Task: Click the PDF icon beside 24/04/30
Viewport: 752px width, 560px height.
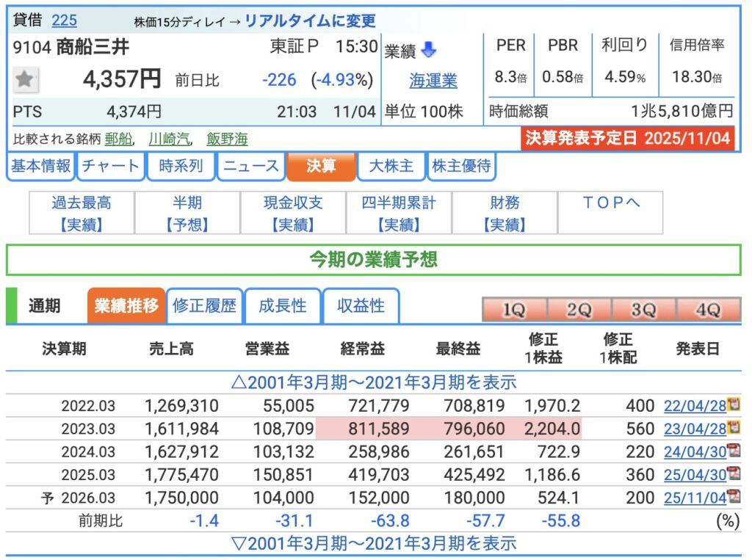Action: [733, 451]
